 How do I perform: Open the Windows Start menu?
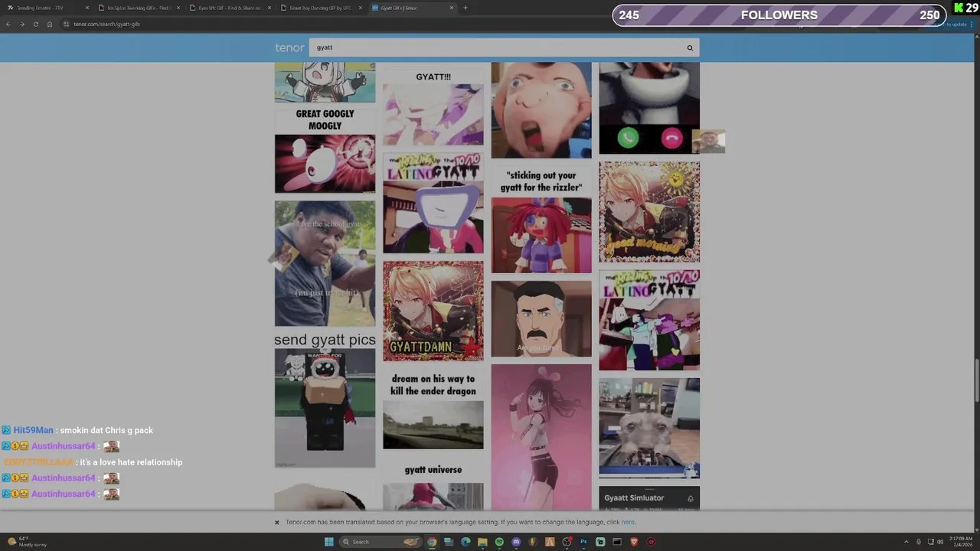(x=329, y=542)
